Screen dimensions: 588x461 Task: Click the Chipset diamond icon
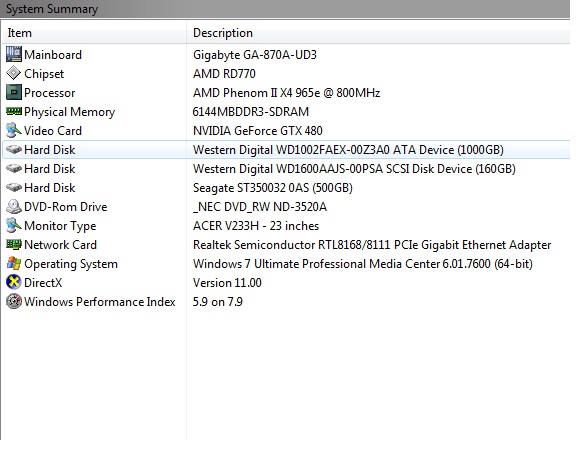click(x=14, y=73)
